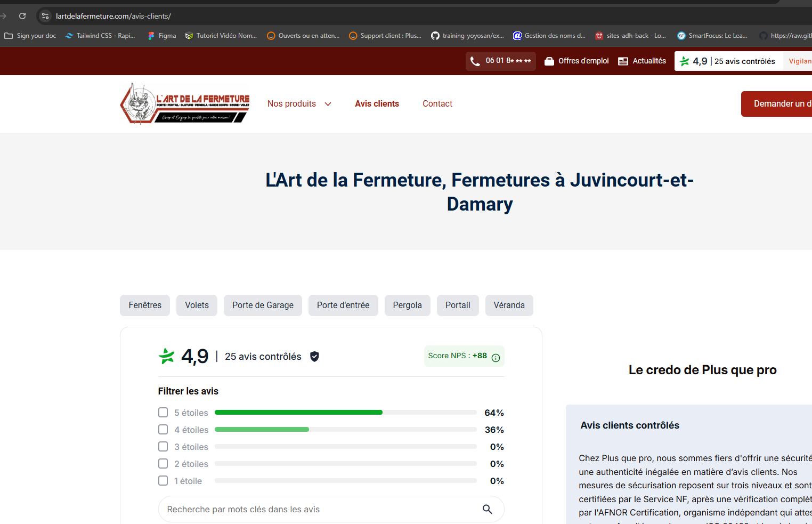The image size is (812, 524).
Task: Click the Le credo de Plus que pro heading
Action: click(x=703, y=370)
